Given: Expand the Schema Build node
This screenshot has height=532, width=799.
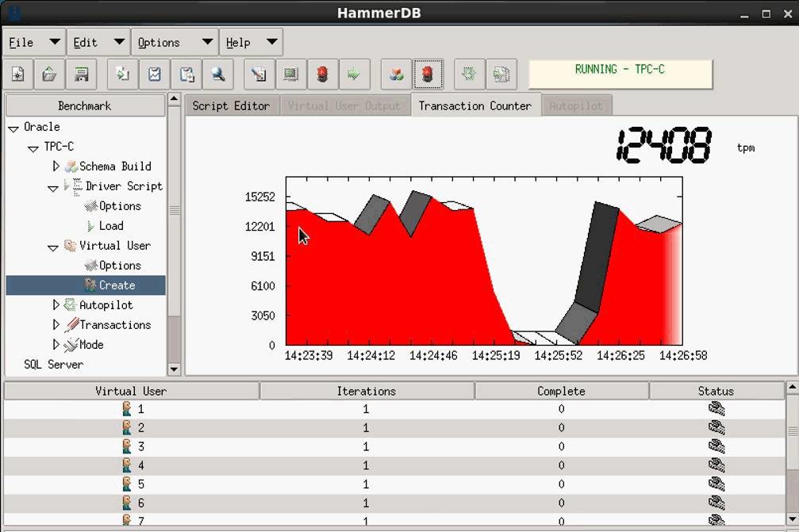Looking at the screenshot, I should click(56, 166).
